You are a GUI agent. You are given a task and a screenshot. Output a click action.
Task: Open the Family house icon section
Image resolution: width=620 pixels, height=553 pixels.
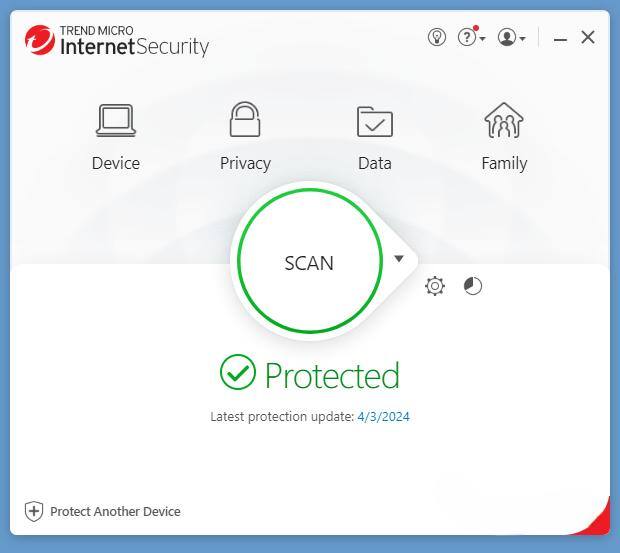tap(504, 121)
